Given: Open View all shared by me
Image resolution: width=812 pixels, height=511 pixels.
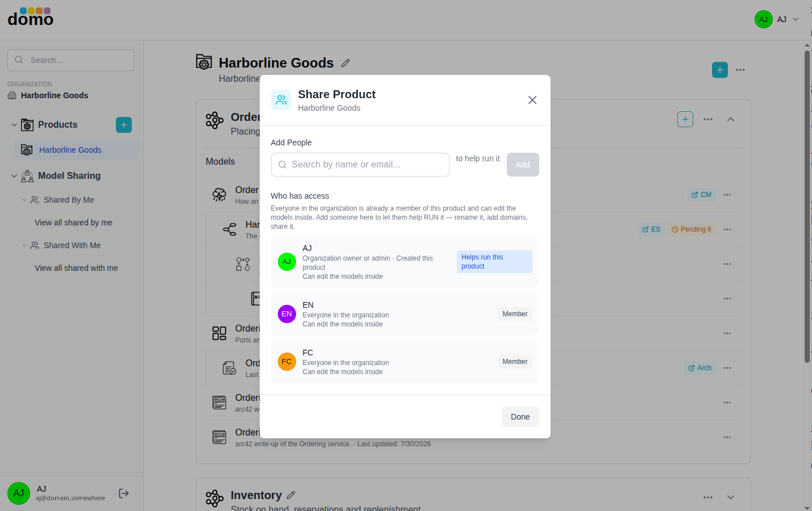Looking at the screenshot, I should [x=73, y=223].
